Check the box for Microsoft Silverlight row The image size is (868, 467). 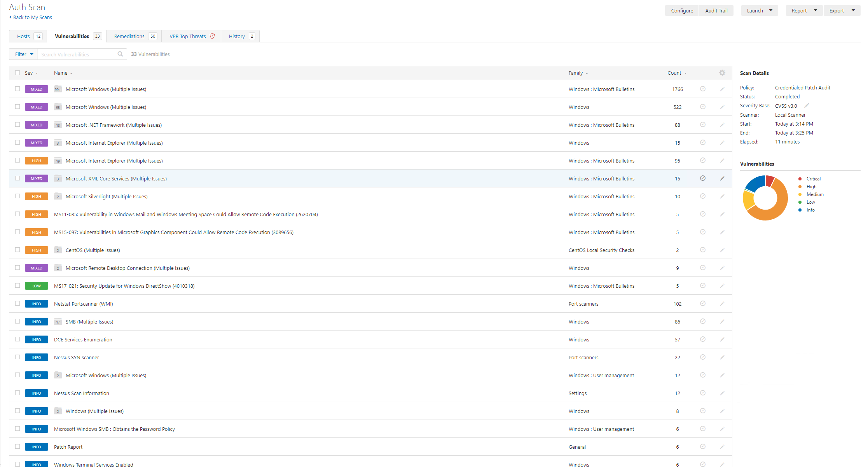coord(17,196)
